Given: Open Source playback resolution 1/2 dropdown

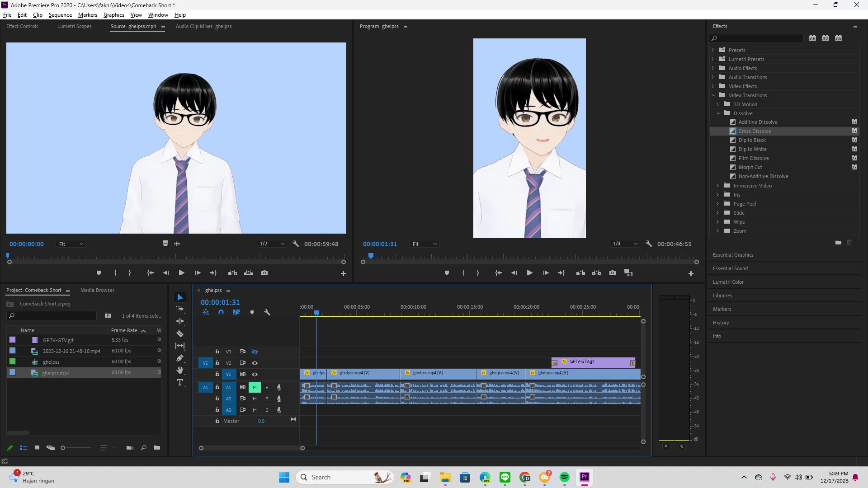Looking at the screenshot, I should (x=272, y=244).
